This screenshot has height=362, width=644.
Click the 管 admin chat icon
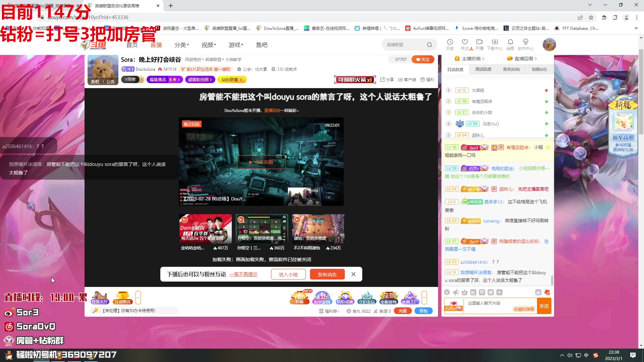coord(482,292)
